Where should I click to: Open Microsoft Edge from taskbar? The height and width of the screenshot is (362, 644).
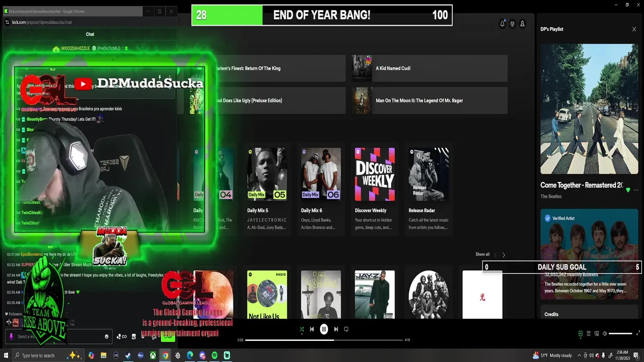point(190,355)
